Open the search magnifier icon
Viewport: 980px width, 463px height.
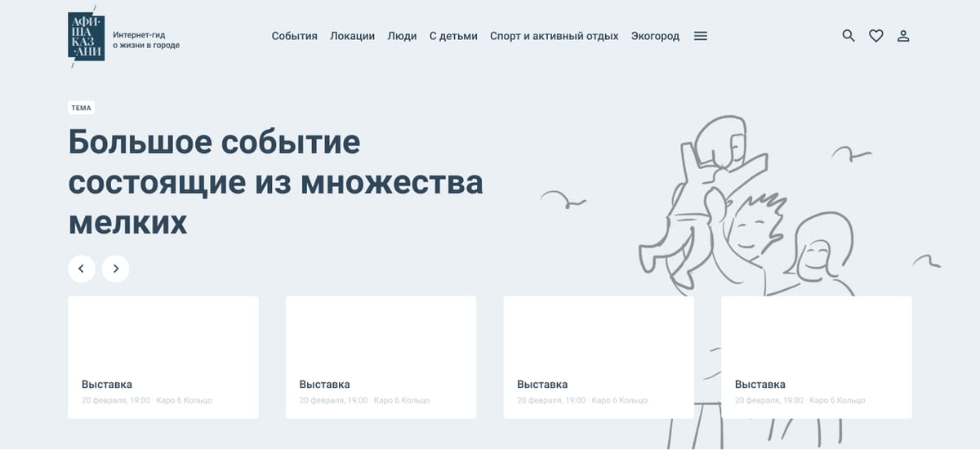tap(849, 36)
